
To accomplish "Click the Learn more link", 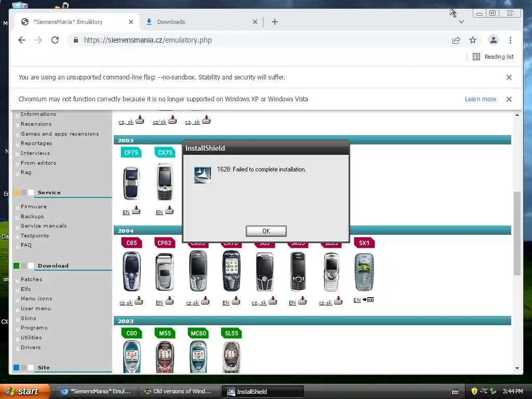I will (x=481, y=99).
